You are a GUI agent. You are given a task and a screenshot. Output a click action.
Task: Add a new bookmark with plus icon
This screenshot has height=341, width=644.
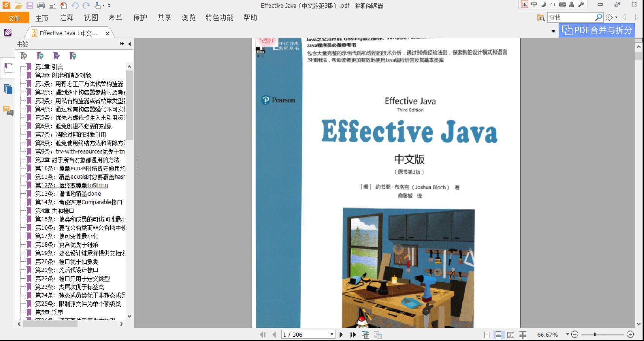[x=40, y=56]
